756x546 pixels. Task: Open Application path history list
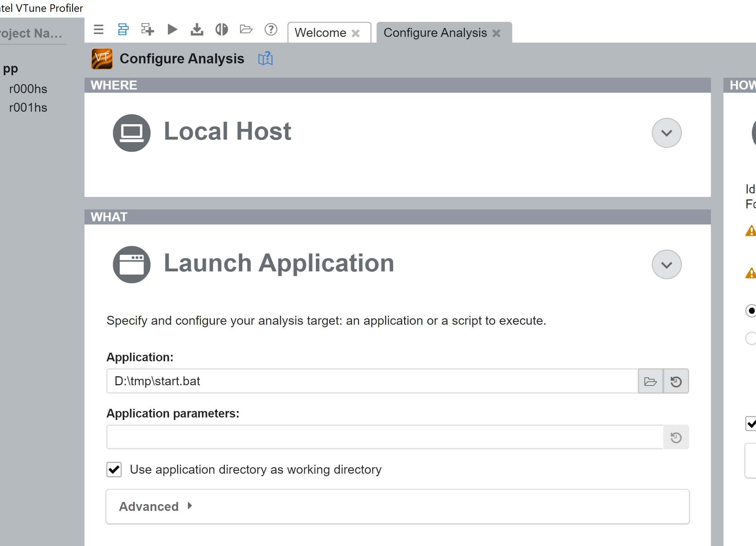tap(676, 381)
